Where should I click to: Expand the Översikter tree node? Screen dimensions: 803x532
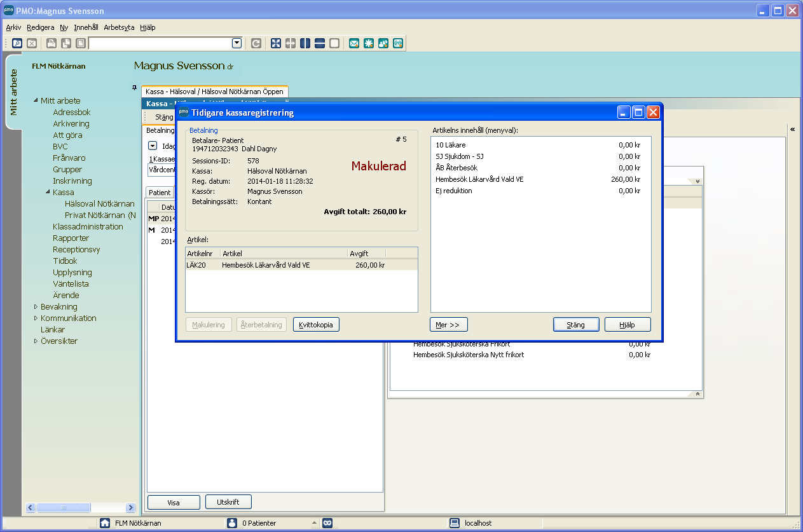(36, 341)
